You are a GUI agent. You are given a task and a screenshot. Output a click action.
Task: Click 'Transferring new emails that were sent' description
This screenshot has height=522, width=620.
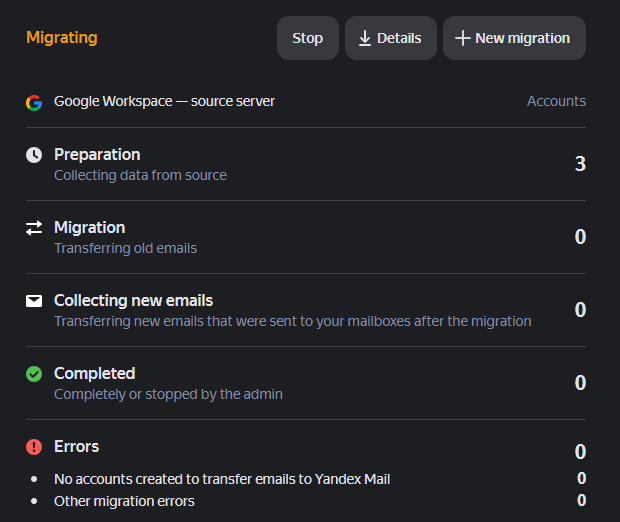click(293, 322)
